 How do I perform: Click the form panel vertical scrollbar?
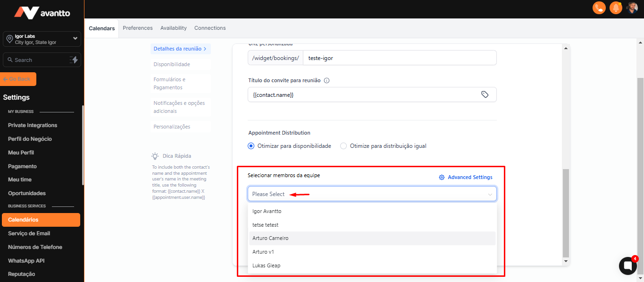566,213
